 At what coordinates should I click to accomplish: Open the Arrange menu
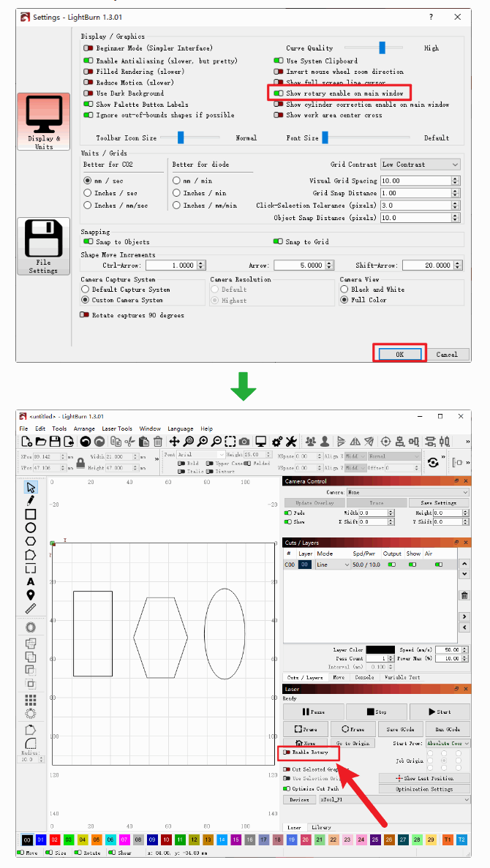tap(83, 429)
